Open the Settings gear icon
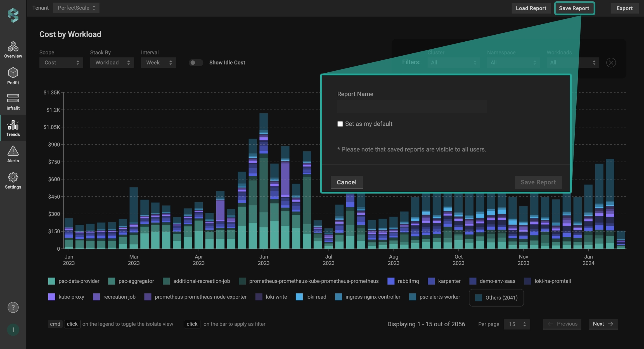644x349 pixels. (13, 177)
